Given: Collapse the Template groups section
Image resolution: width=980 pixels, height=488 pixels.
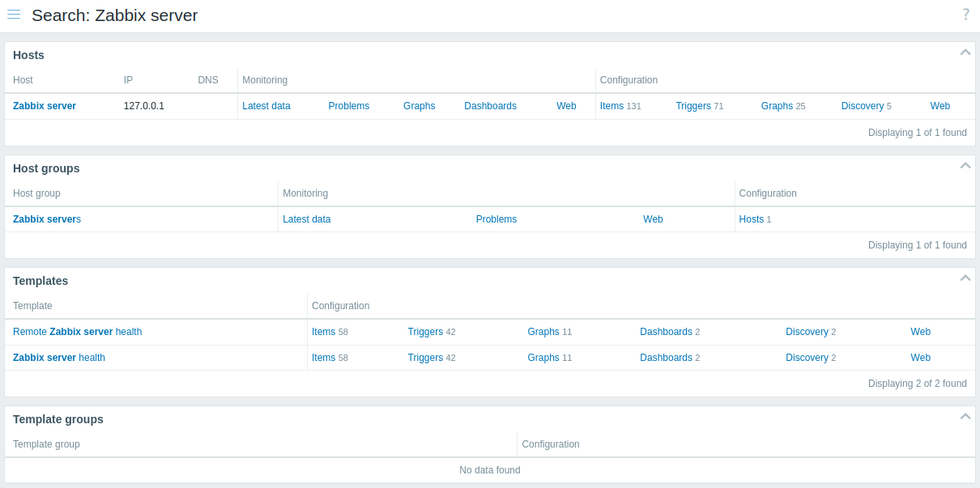Looking at the screenshot, I should click(965, 416).
